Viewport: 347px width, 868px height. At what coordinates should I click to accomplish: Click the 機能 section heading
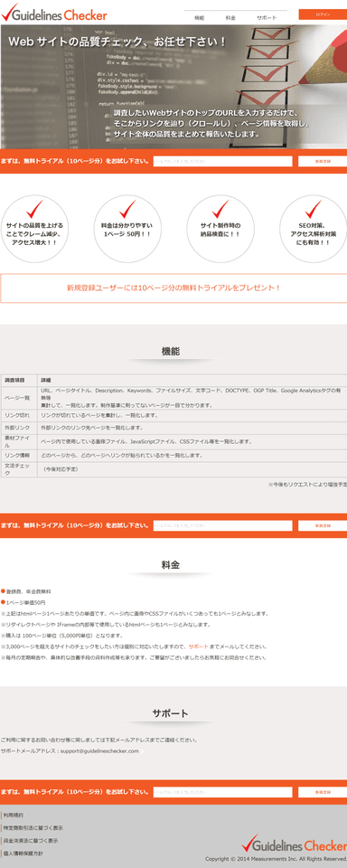(x=171, y=352)
